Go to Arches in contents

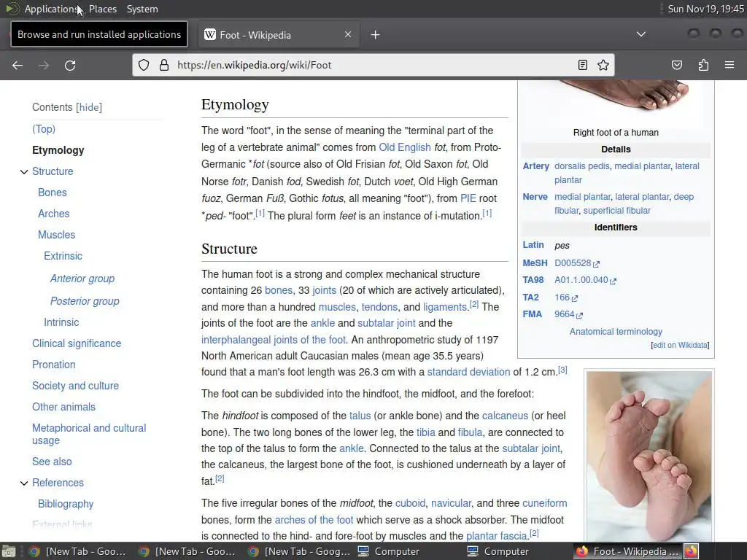pos(54,214)
